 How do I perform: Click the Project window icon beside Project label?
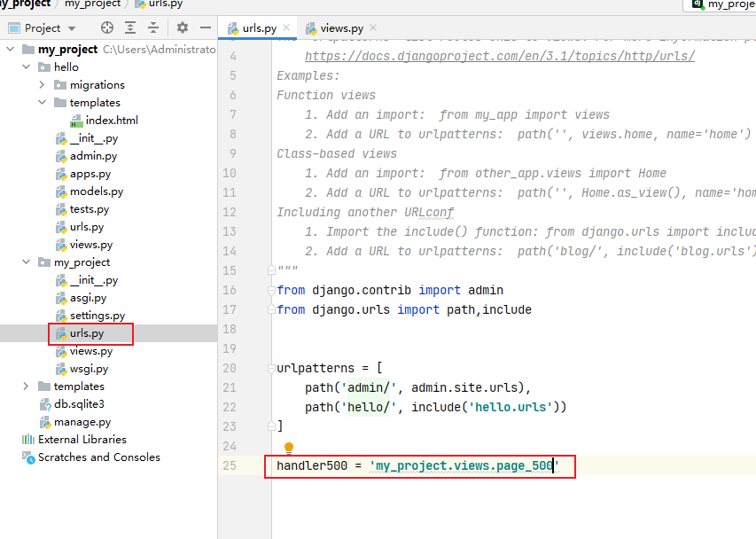click(x=14, y=28)
